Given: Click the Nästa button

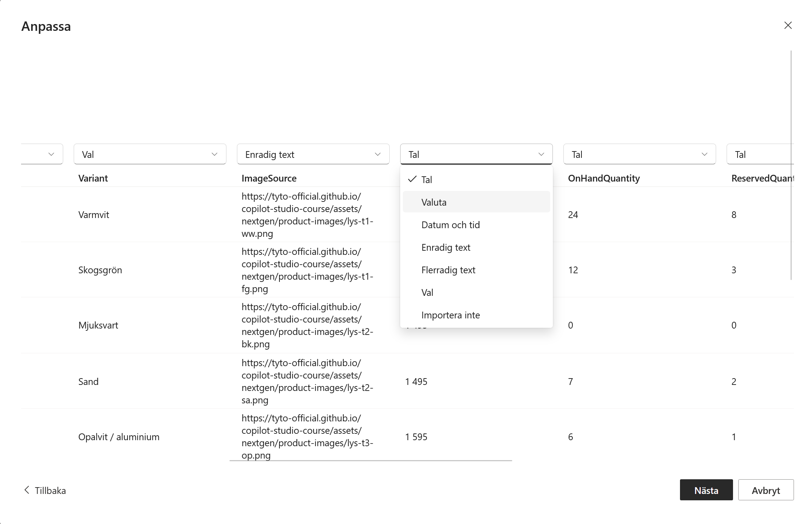Looking at the screenshot, I should [x=706, y=490].
